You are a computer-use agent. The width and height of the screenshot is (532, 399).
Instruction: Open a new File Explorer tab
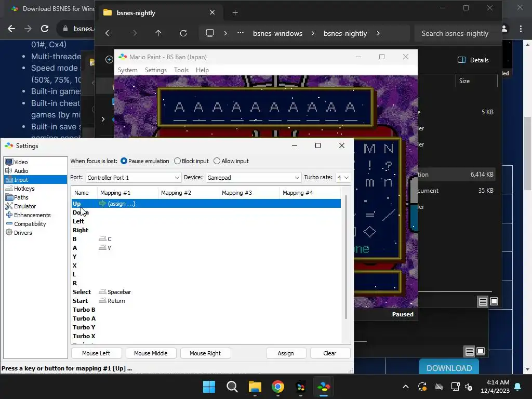tap(235, 13)
